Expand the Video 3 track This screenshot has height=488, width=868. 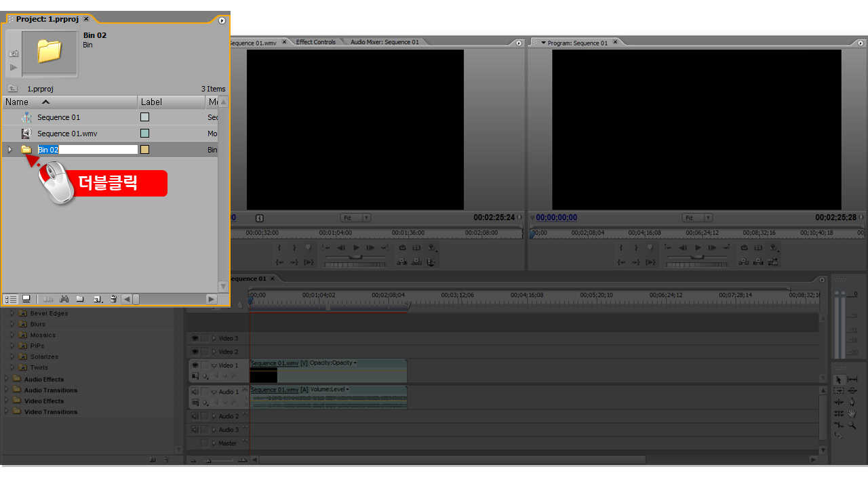tap(214, 338)
